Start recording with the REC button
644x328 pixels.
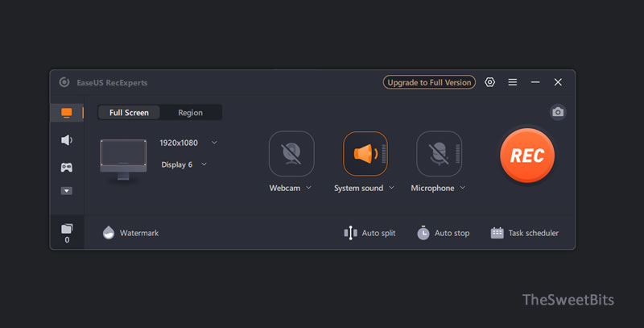527,156
